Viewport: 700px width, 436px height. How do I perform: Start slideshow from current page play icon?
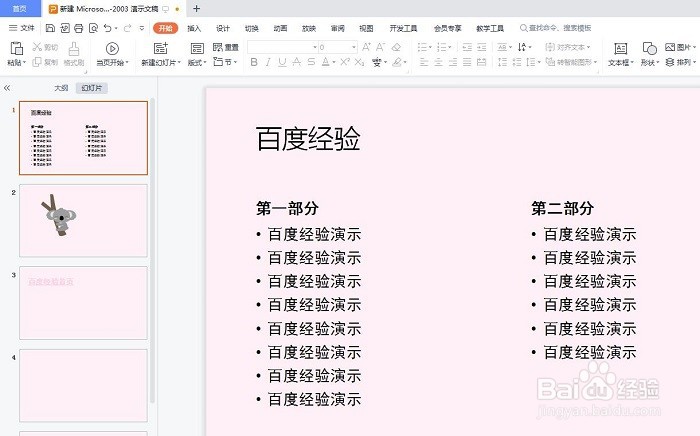coord(112,48)
